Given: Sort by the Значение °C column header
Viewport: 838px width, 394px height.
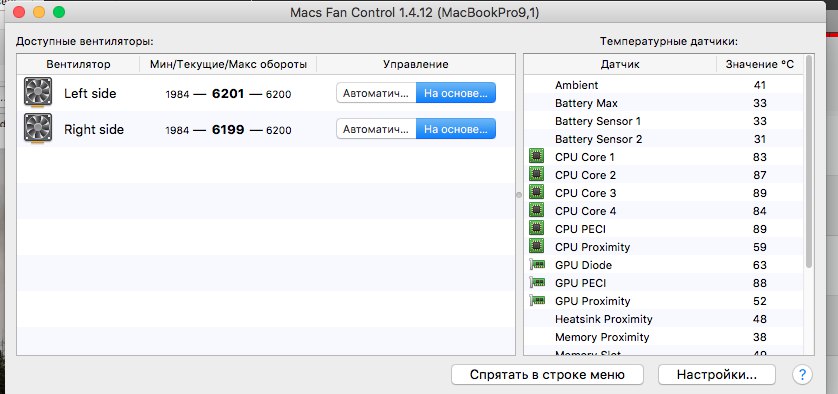Looking at the screenshot, I should (x=759, y=65).
